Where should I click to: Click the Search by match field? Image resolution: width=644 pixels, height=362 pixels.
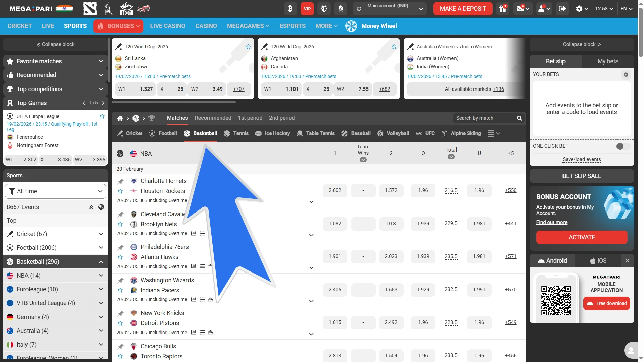[x=485, y=118]
